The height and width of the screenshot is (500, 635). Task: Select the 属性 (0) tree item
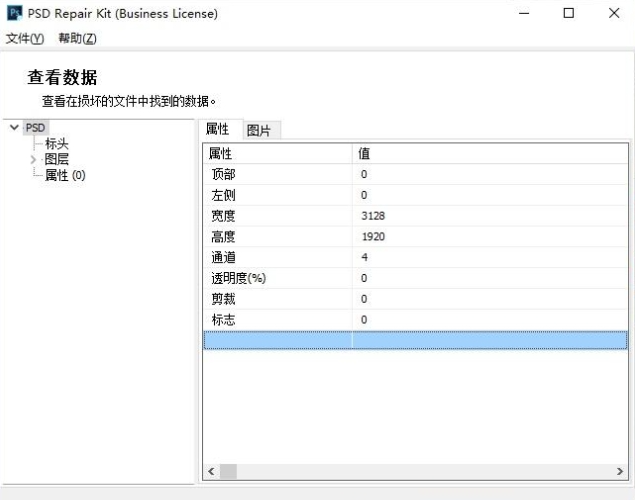(65, 175)
